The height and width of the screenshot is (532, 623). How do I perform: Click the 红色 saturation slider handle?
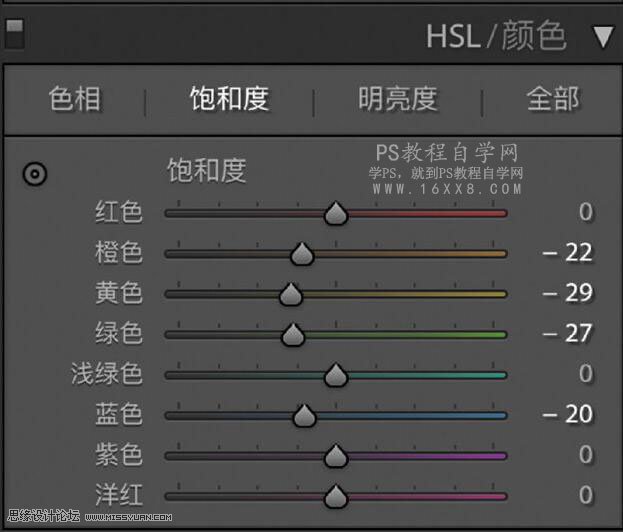[336, 213]
